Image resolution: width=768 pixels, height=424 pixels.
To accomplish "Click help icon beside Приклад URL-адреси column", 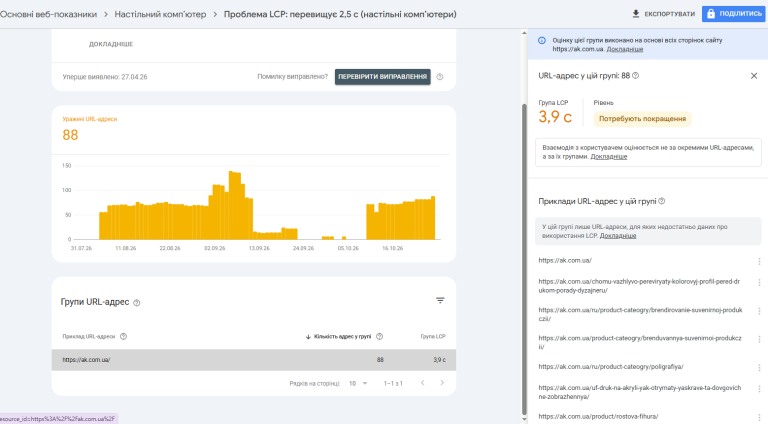I will [123, 336].
